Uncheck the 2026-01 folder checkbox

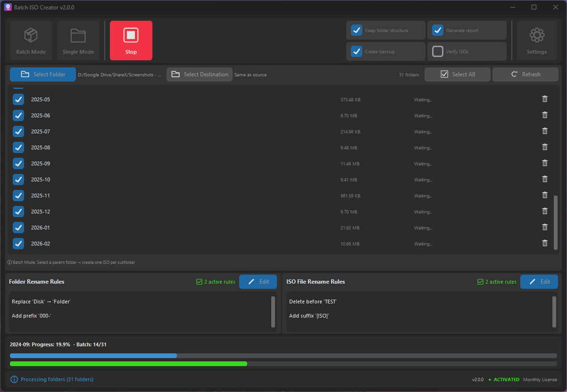(x=18, y=228)
